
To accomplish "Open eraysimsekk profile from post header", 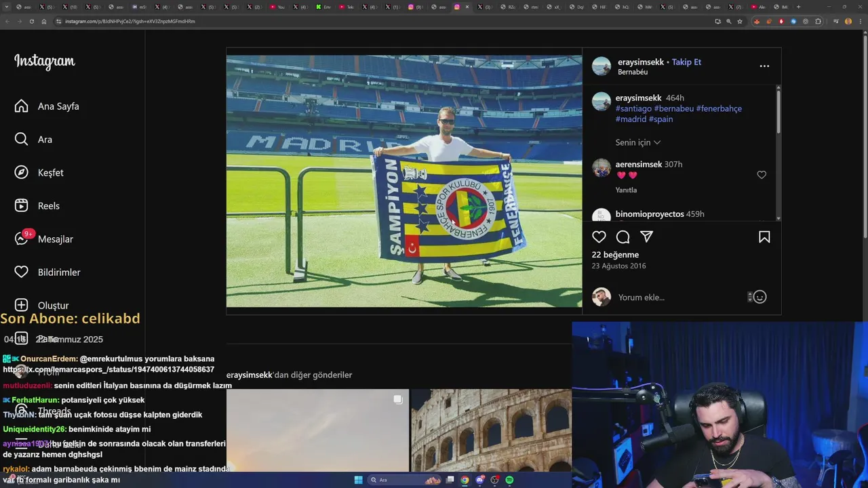I will pyautogui.click(x=641, y=62).
